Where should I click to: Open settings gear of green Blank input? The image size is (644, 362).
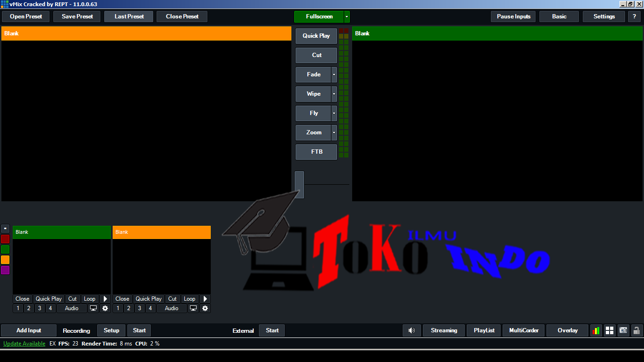105,308
